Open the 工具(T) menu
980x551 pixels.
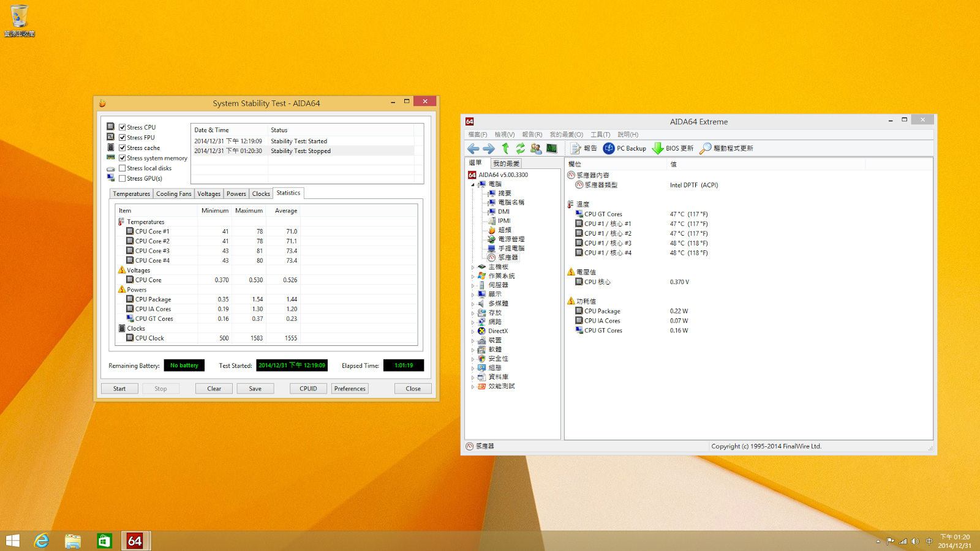coord(600,135)
